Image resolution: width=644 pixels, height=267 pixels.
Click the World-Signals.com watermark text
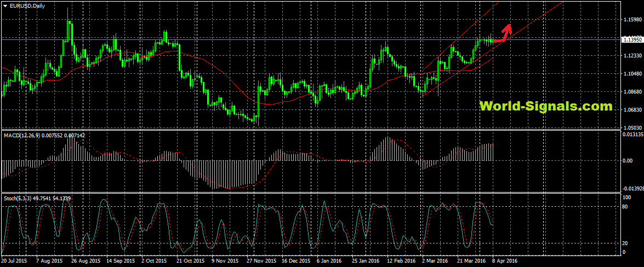[546, 106]
